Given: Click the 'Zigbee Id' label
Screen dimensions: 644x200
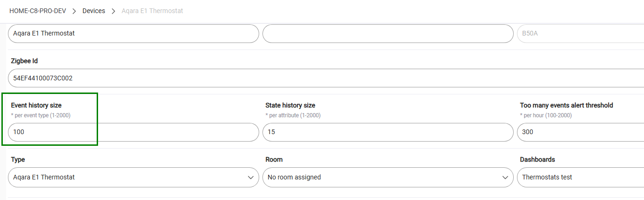Looking at the screenshot, I should click(24, 61).
